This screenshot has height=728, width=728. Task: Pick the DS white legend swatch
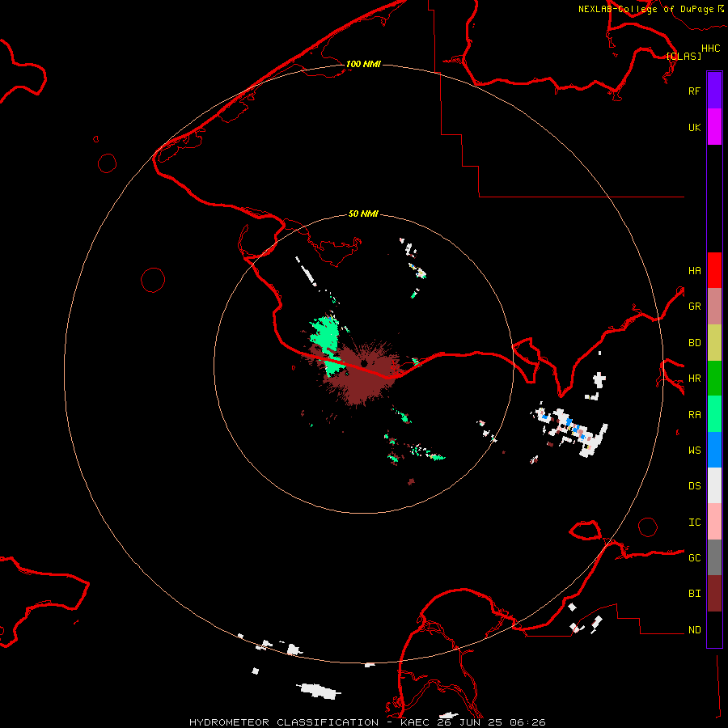click(x=714, y=485)
